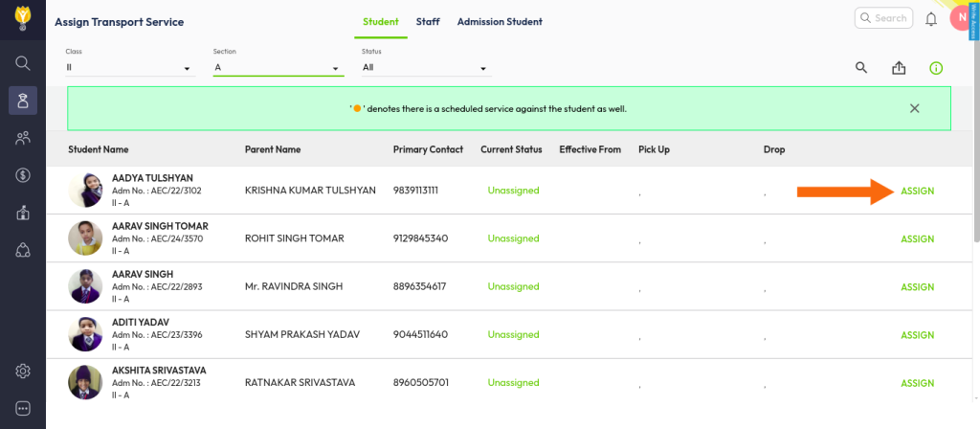Dismiss the green scheduled service notice
The height and width of the screenshot is (429, 980).
point(914,108)
